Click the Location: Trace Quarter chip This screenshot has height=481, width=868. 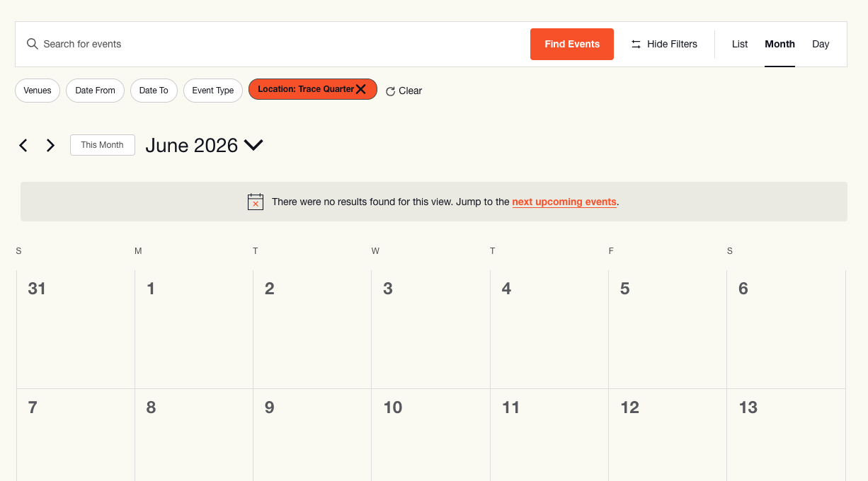[313, 89]
